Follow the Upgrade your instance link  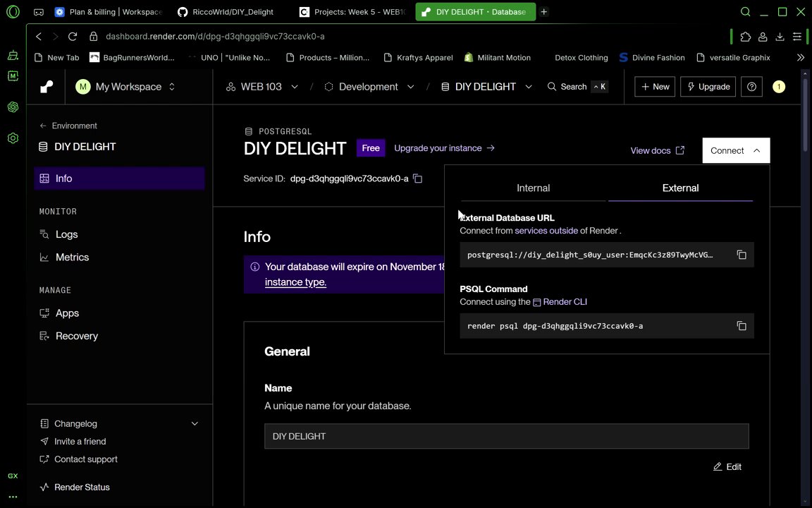(444, 148)
